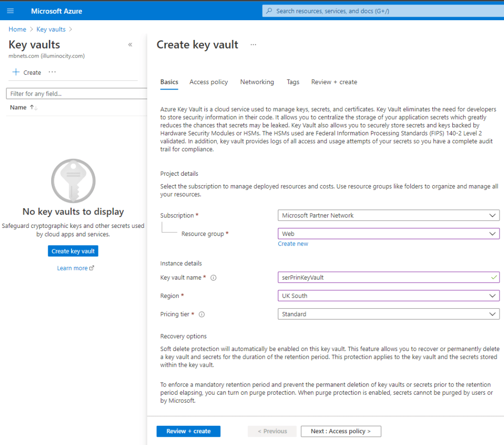Open the Tags tab

coord(293,82)
